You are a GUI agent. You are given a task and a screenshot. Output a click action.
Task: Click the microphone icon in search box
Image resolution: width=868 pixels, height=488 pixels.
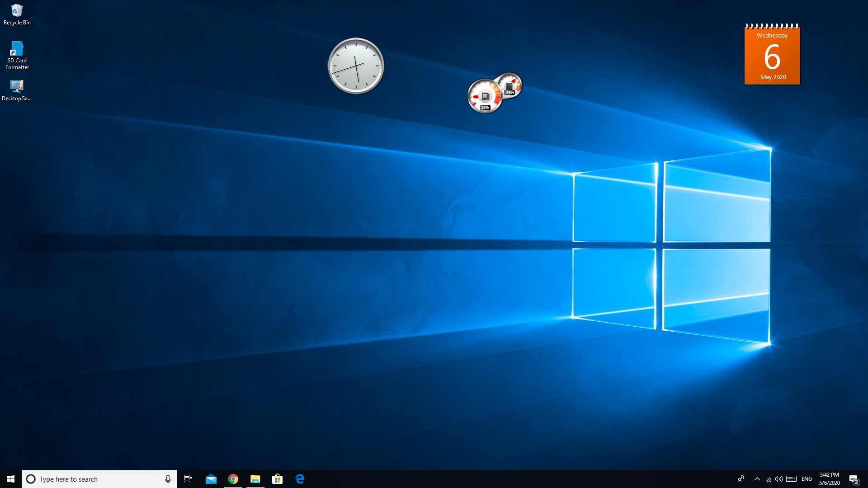168,479
